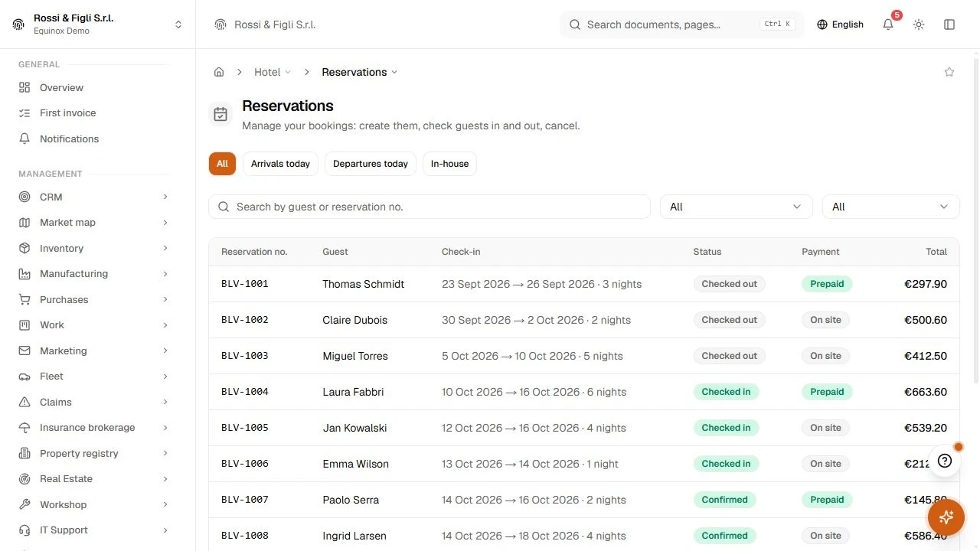Toggle the sidebar panel layout icon
Viewport: 980px width, 551px height.
(x=949, y=24)
